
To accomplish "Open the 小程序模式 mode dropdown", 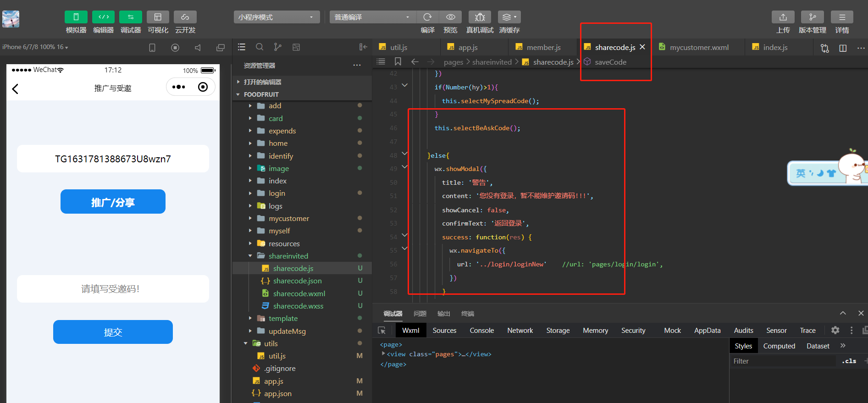I will [276, 17].
